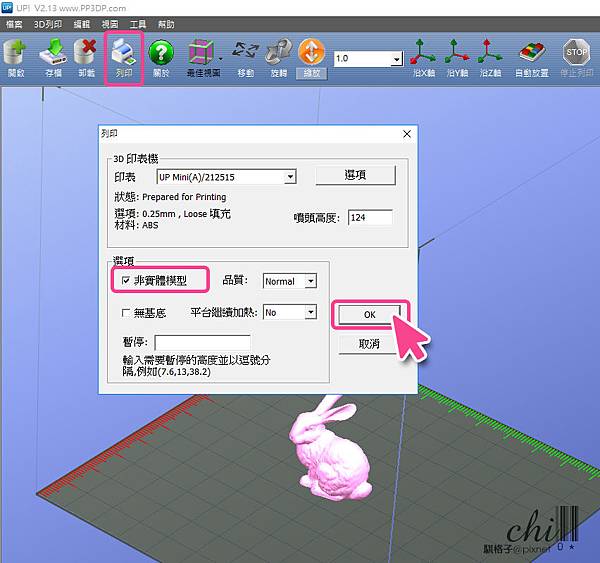Expand the 平台繼續加熱 No dropdown
600x563 pixels.
tap(311, 312)
